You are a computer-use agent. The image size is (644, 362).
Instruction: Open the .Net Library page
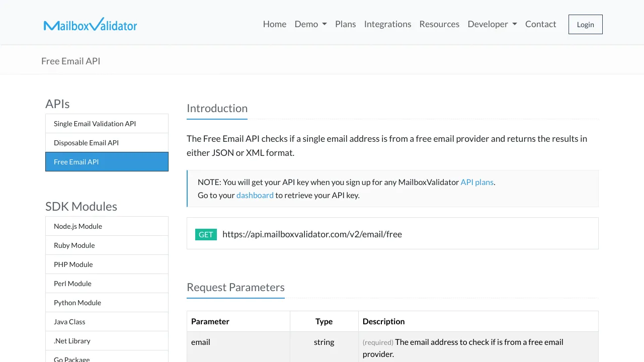point(107,341)
